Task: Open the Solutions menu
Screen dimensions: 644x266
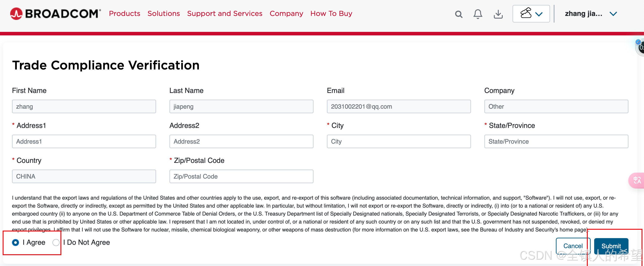Action: pos(163,13)
